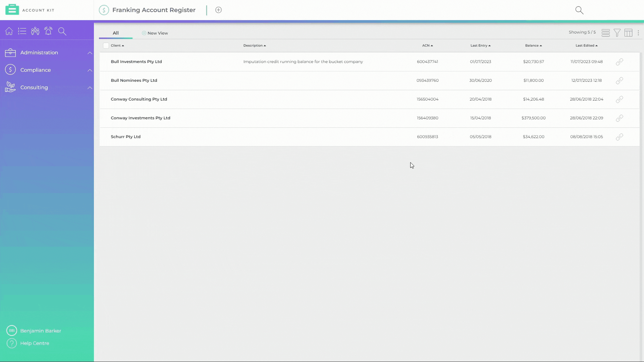Click link icon for Conway Investments Pty Ltd
Viewport: 644px width, 362px height.
click(x=620, y=118)
